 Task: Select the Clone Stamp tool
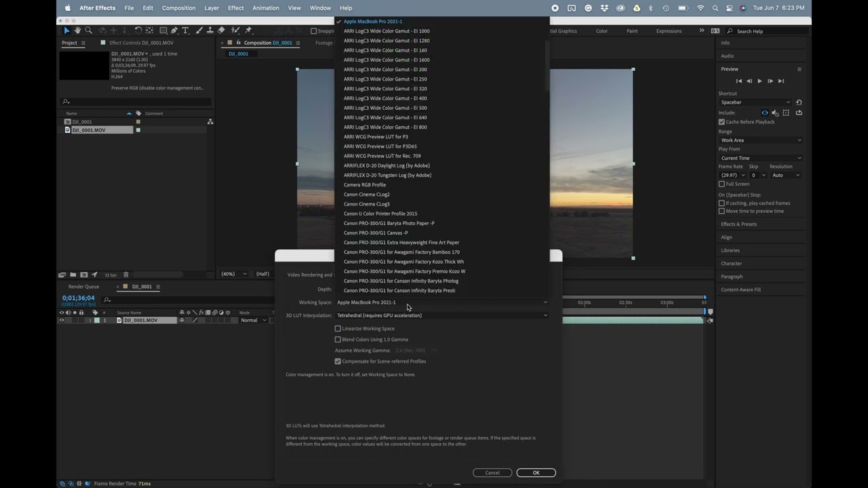(210, 30)
